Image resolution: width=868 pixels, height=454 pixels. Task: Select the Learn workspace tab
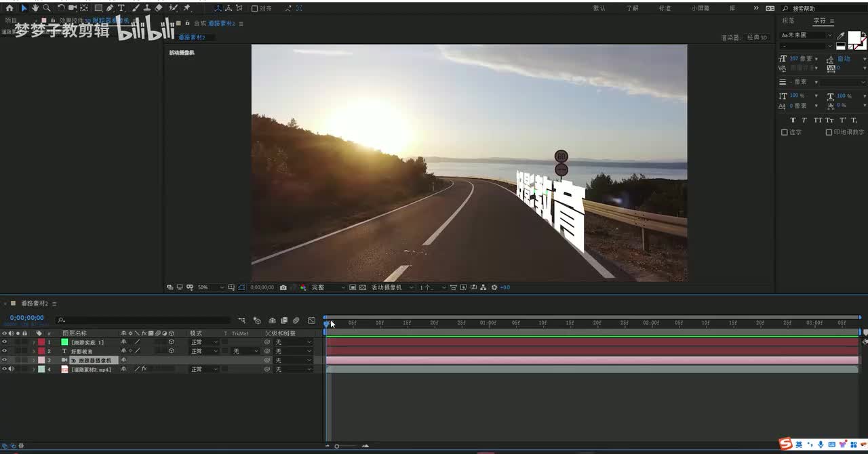[x=632, y=8]
